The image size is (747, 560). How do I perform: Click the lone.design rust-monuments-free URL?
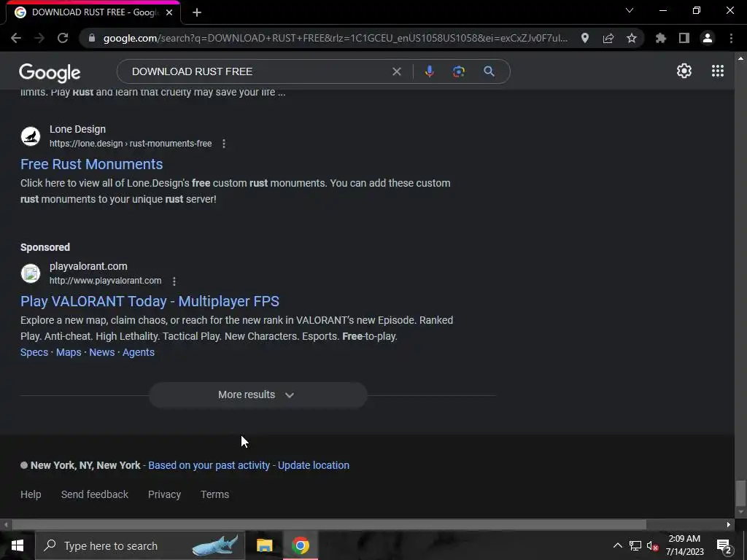131,144
